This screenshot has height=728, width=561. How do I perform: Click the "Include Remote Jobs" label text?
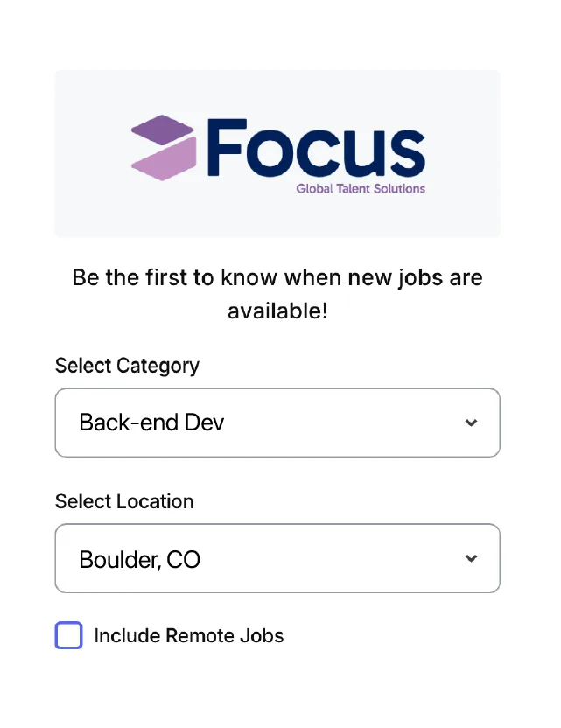click(188, 635)
